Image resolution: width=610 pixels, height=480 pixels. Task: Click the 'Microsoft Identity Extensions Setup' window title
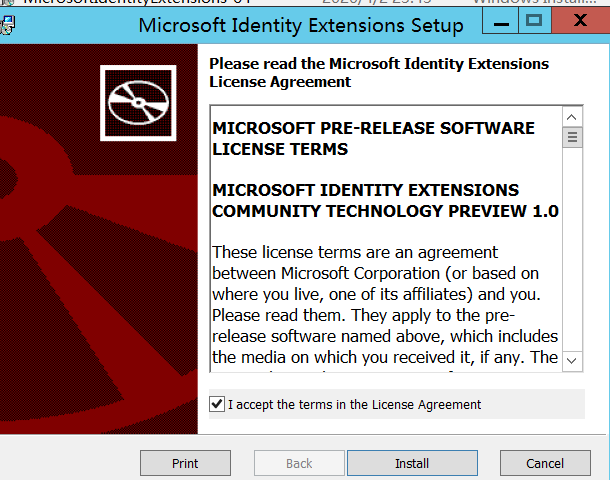(301, 26)
